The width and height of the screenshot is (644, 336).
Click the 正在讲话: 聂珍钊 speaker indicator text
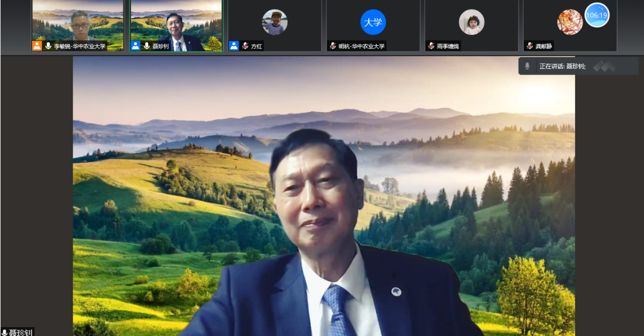[562, 66]
